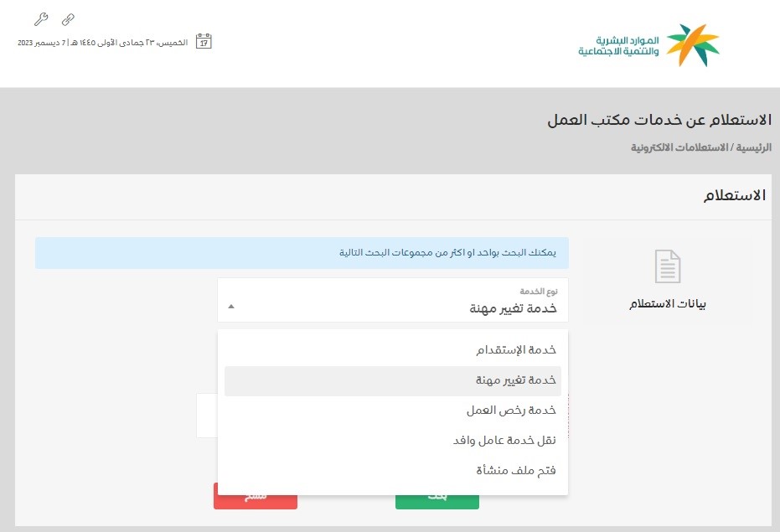Choose نقل خدمة عامل وافد option

tap(392, 441)
